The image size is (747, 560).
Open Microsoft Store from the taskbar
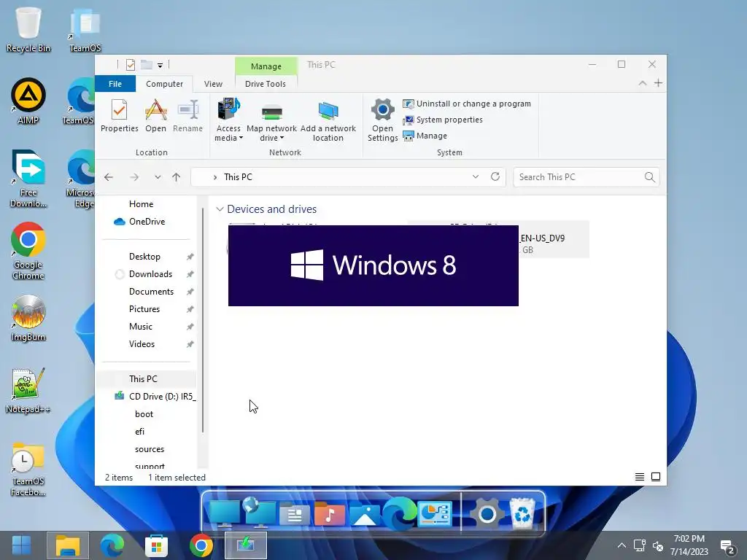pyautogui.click(x=156, y=545)
